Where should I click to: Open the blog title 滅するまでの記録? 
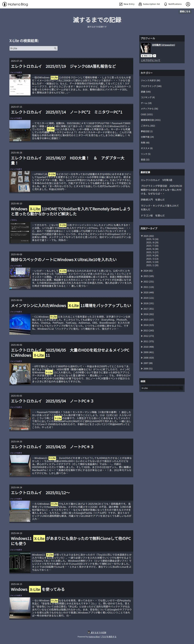pyautogui.click(x=97, y=20)
